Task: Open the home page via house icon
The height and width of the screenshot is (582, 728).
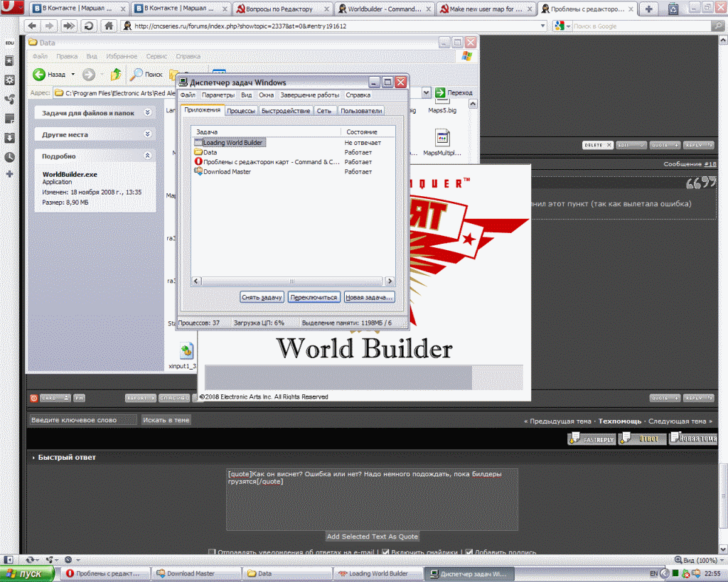Action: (109, 26)
